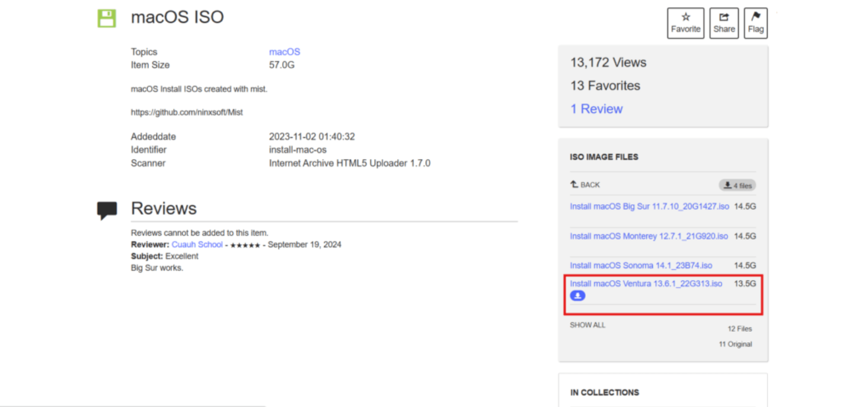Click the five-star rating in the review
868x407 pixels.
(245, 245)
